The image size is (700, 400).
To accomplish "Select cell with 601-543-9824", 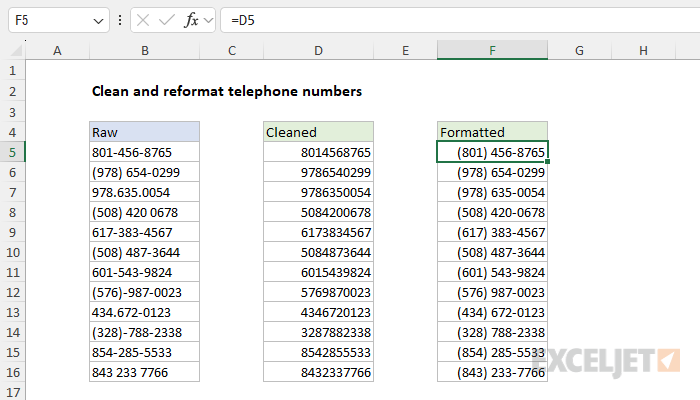I will click(145, 272).
